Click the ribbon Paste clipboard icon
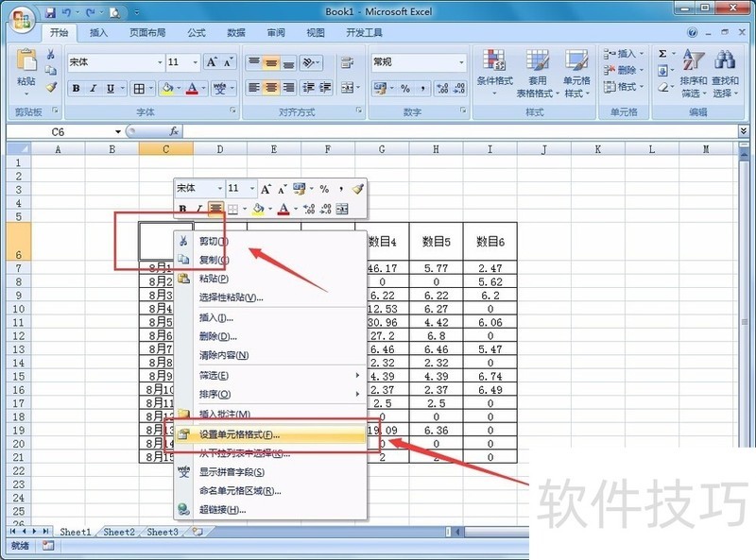756x560 pixels. (x=26, y=60)
